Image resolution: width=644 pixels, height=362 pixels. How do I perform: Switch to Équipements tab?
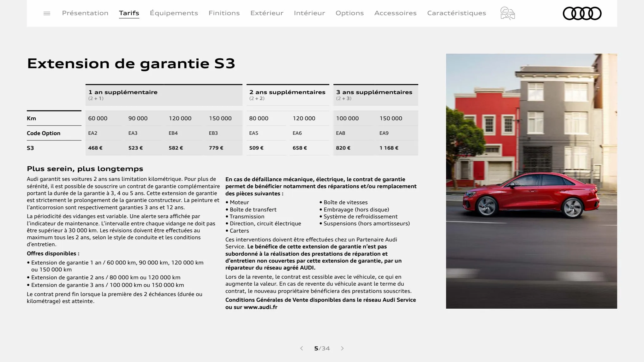[x=174, y=13]
